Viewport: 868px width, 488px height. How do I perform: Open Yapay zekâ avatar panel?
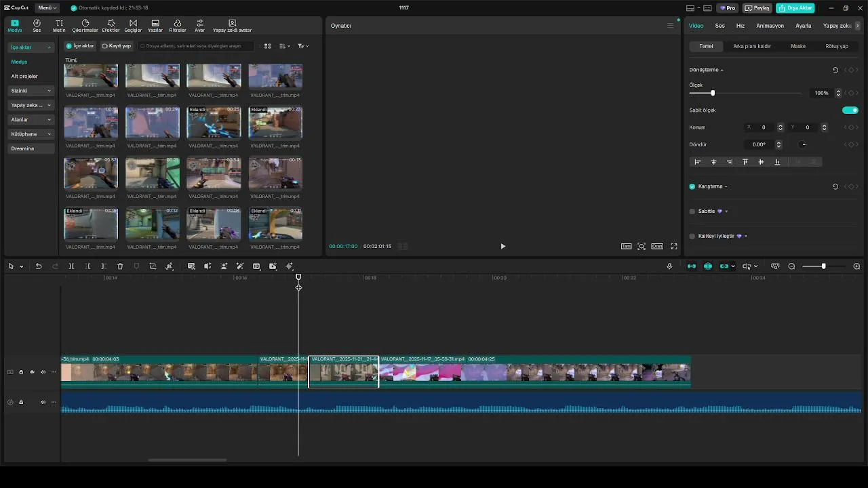[233, 26]
